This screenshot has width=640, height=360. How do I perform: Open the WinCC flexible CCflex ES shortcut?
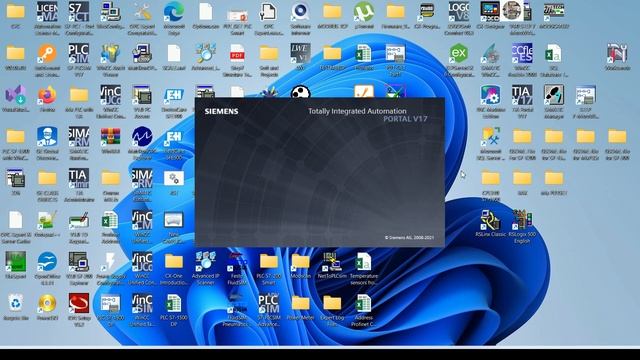522,53
